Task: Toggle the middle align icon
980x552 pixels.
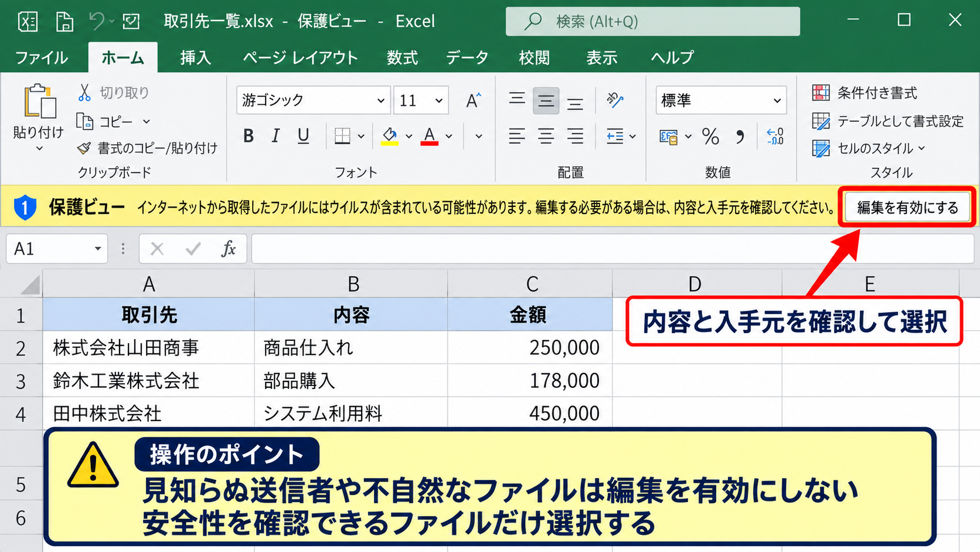Action: (x=546, y=101)
